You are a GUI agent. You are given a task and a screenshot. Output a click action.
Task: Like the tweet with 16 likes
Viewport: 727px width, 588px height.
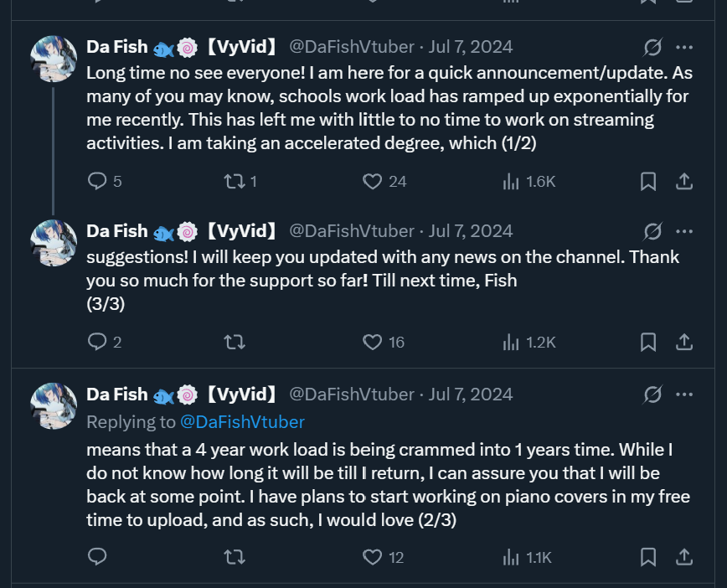coord(373,342)
